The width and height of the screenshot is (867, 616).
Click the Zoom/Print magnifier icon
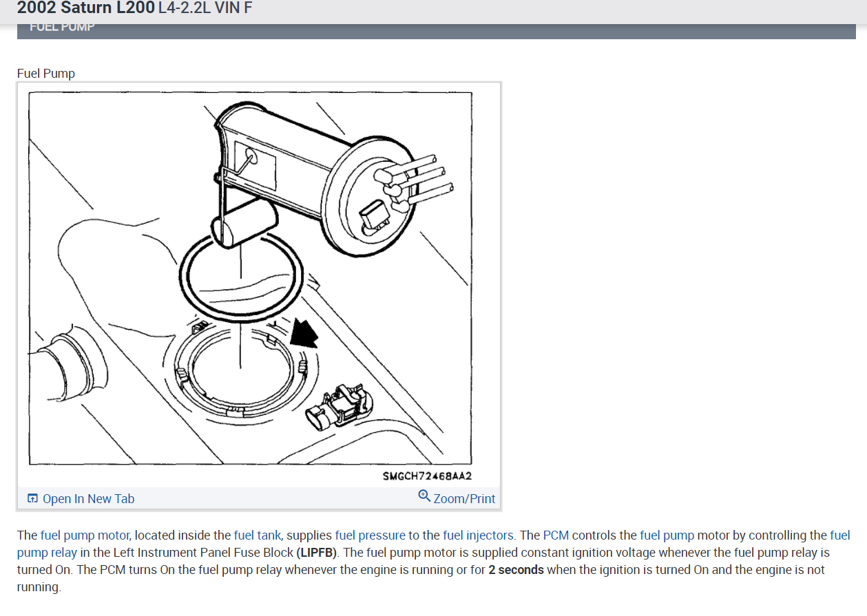point(424,496)
